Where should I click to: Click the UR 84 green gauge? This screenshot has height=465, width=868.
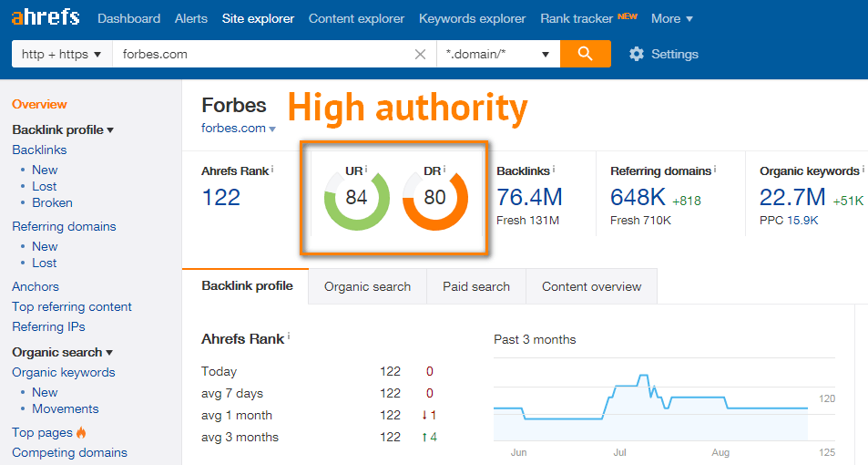356,198
